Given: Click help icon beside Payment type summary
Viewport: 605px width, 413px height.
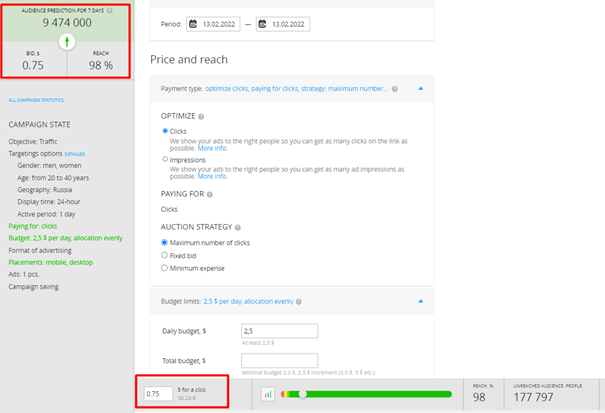Looking at the screenshot, I should coord(395,89).
